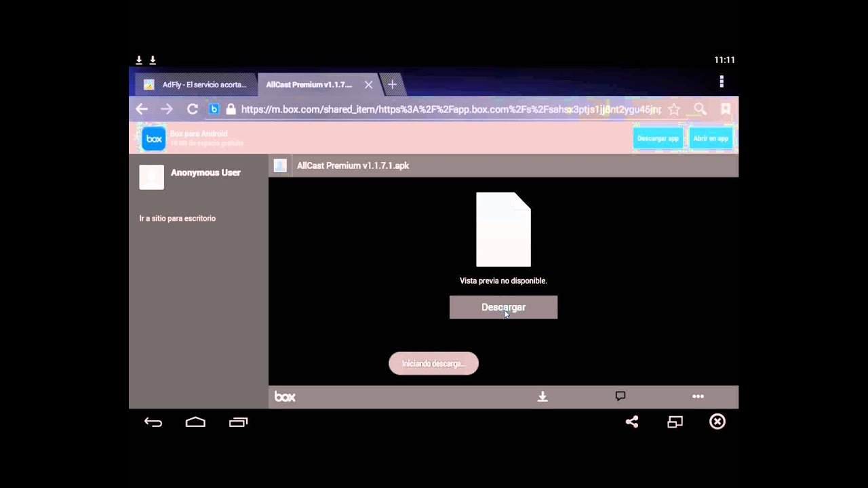Image resolution: width=868 pixels, height=488 pixels.
Task: Click the browser forward arrow
Action: point(167,109)
